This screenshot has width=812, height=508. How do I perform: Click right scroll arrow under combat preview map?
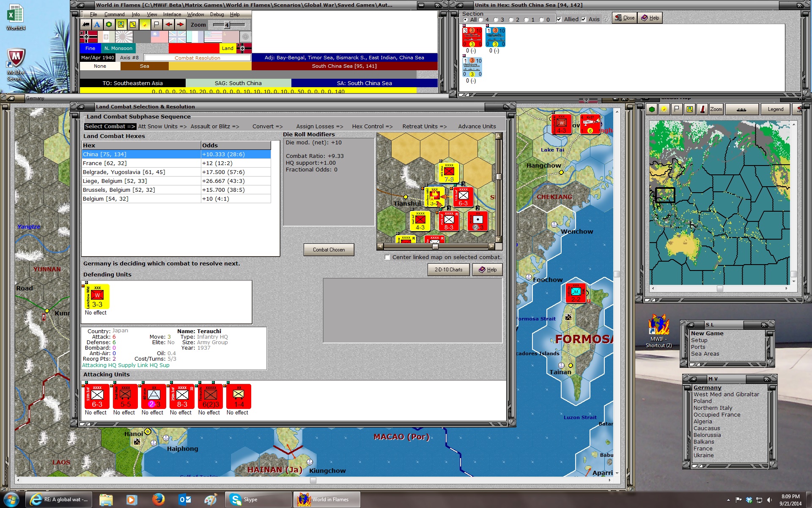491,246
